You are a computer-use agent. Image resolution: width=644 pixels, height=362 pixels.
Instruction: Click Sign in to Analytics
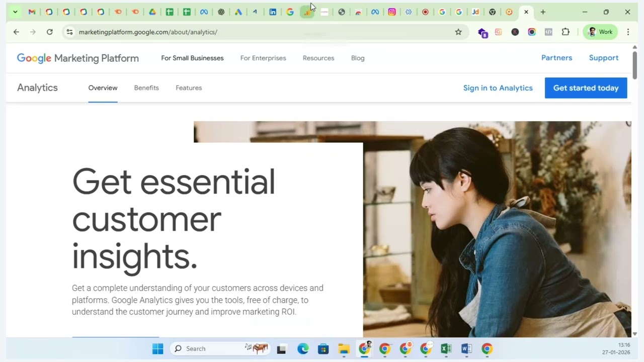(x=498, y=88)
